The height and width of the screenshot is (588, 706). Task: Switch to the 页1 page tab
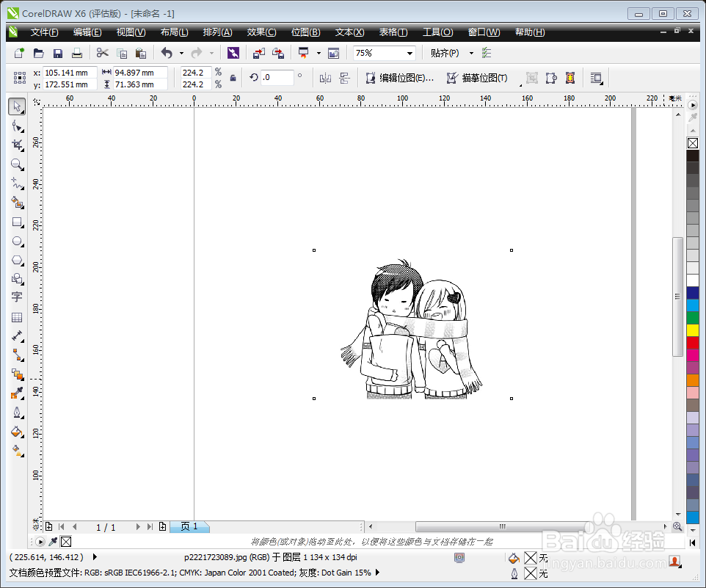point(189,526)
